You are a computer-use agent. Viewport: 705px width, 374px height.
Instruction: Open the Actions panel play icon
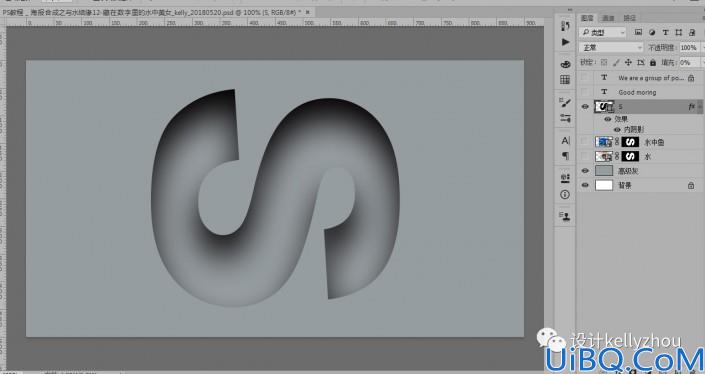tap(565, 42)
